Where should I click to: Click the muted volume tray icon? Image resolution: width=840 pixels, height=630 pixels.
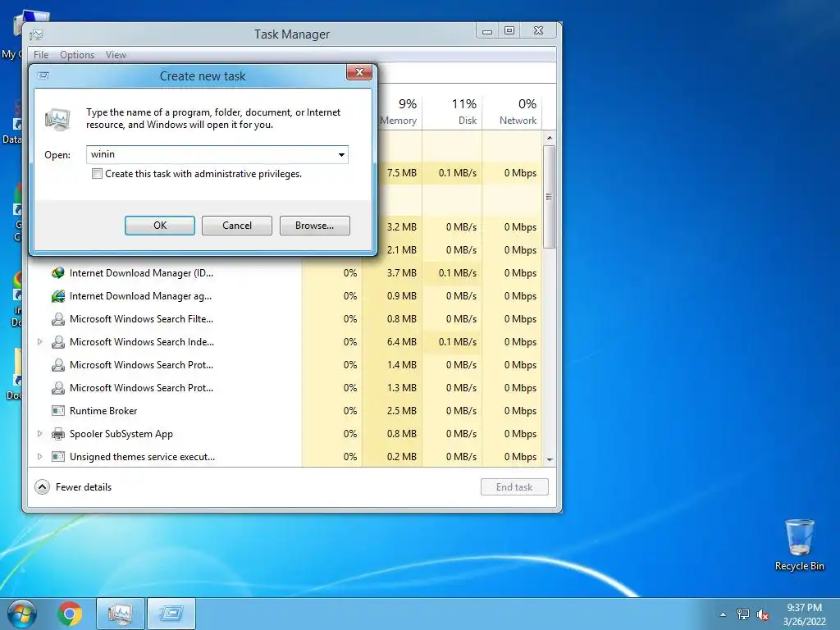point(763,614)
